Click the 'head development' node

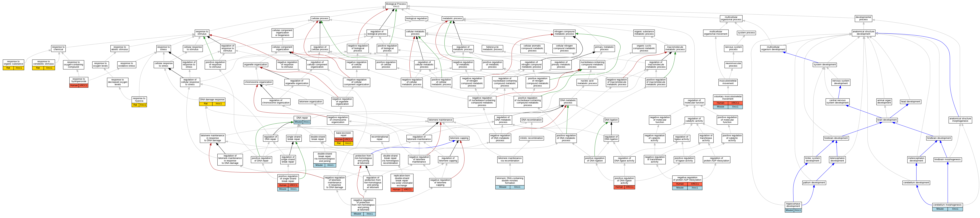click(910, 102)
